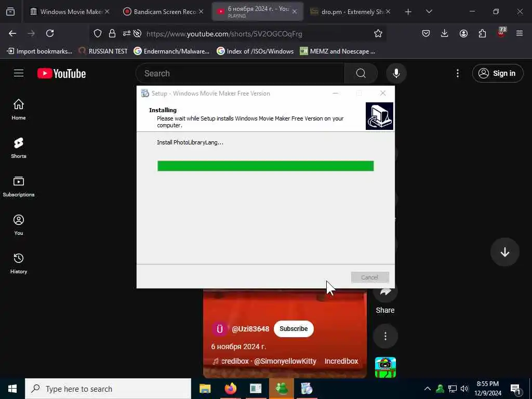Open Import bookmarks bookmark
This screenshot has width=532, height=399.
coord(39,51)
